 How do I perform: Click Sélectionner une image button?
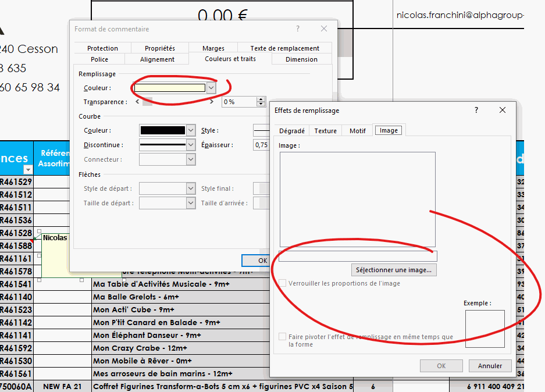point(394,270)
